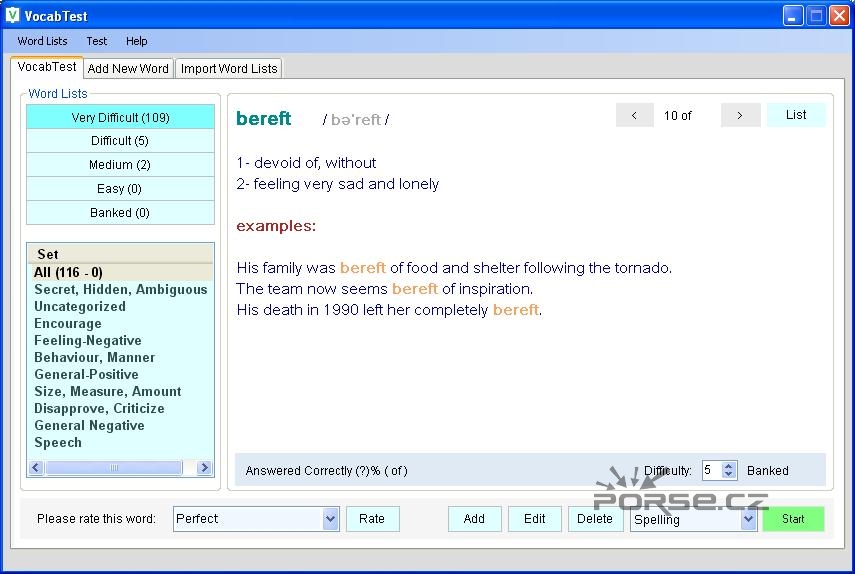This screenshot has height=574, width=855.
Task: Select the Difficult (5) word list
Action: click(x=121, y=141)
